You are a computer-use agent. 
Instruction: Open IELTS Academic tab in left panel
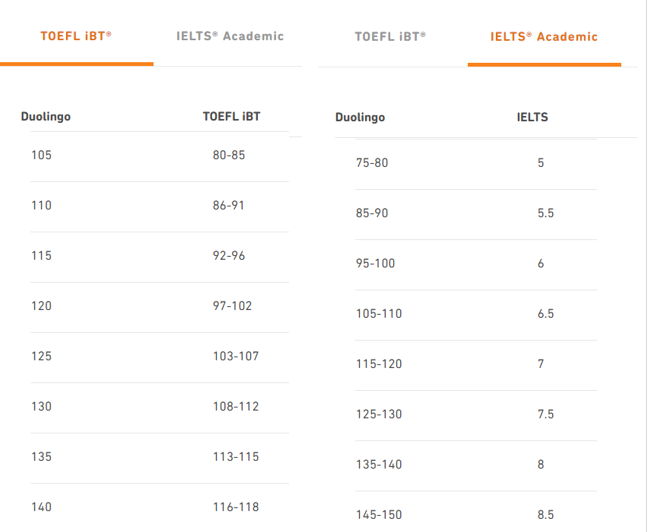(x=230, y=36)
